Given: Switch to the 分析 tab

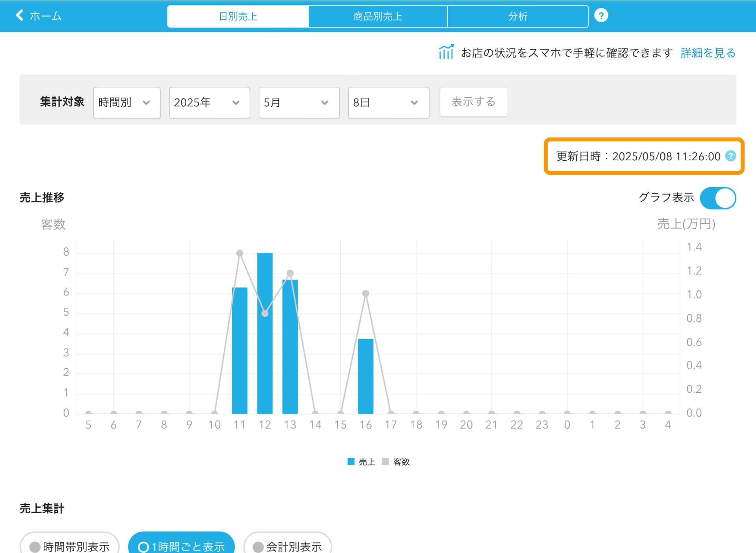Looking at the screenshot, I should tap(518, 16).
